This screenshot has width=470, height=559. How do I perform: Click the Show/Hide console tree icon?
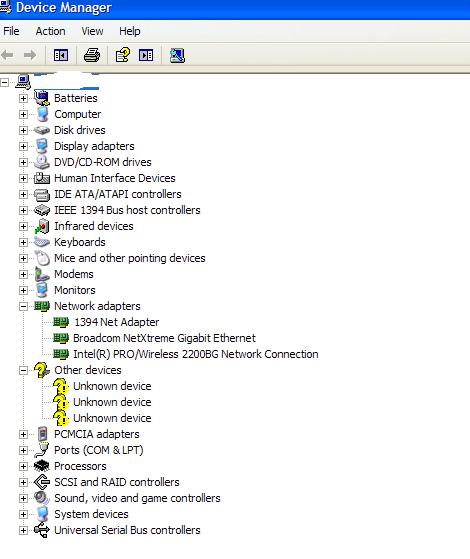(x=61, y=55)
